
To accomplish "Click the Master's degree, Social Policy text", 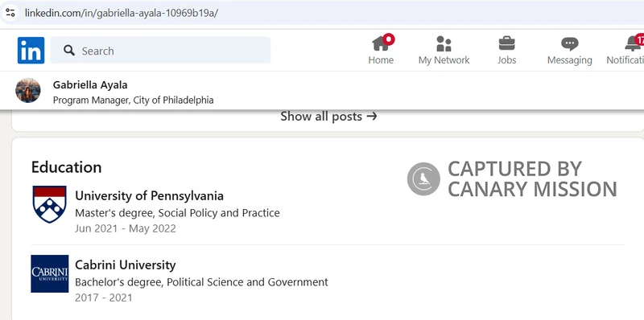I will [x=177, y=213].
